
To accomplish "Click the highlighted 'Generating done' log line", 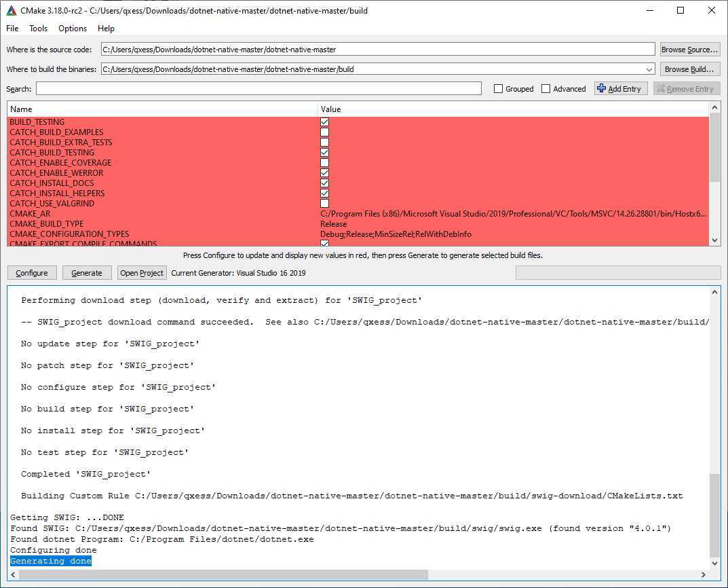I will click(x=51, y=561).
